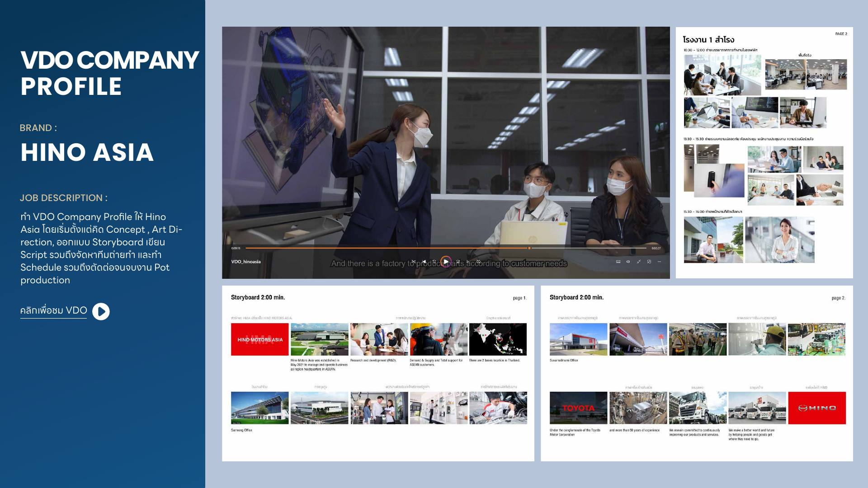
Task: Click the 'PAGE 2' label on schedule sheet
Action: pos(841,34)
